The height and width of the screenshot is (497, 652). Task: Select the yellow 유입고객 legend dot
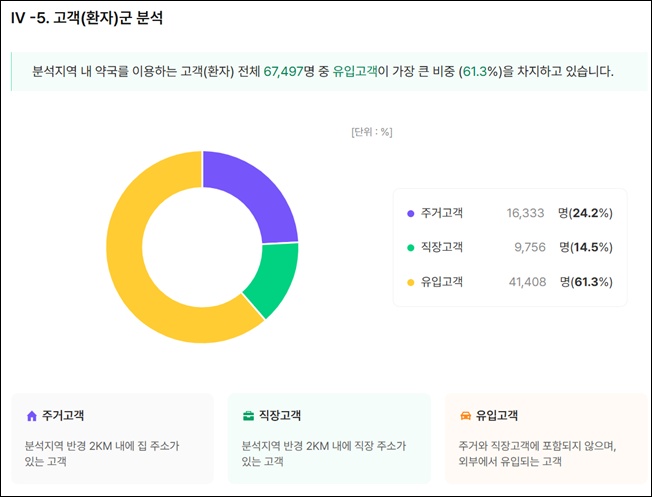(x=411, y=282)
